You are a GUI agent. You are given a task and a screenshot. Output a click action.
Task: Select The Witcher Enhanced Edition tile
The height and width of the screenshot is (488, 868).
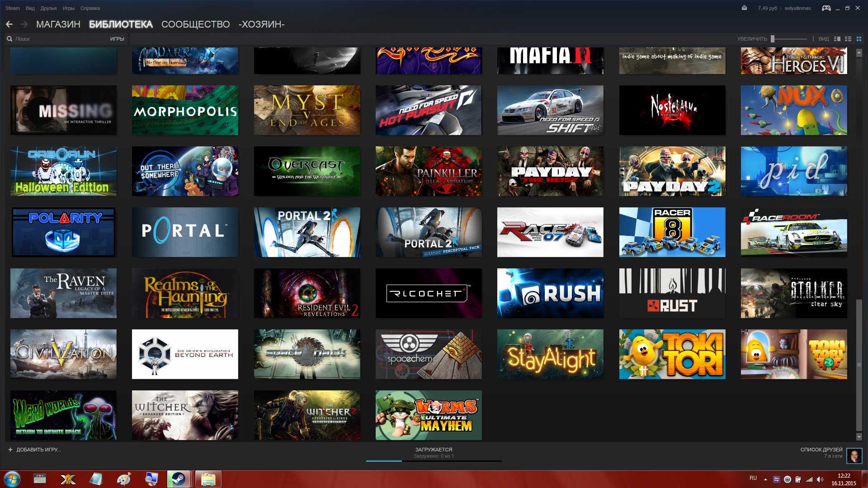pos(185,415)
